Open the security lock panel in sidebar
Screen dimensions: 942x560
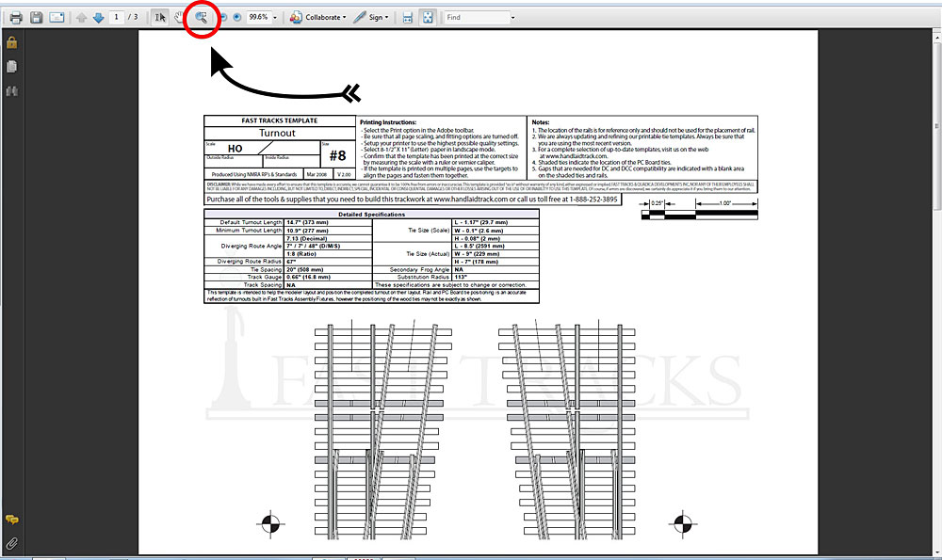11,42
